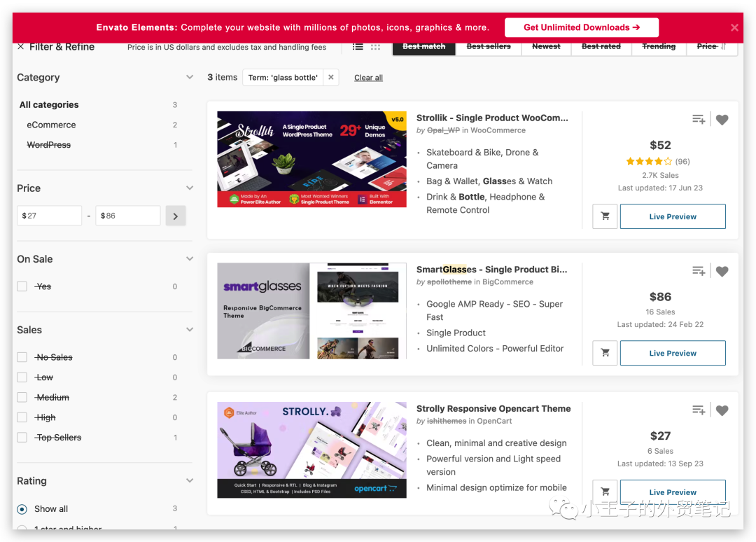756x542 pixels.
Task: Click the maximum price field $86
Action: coord(128,216)
